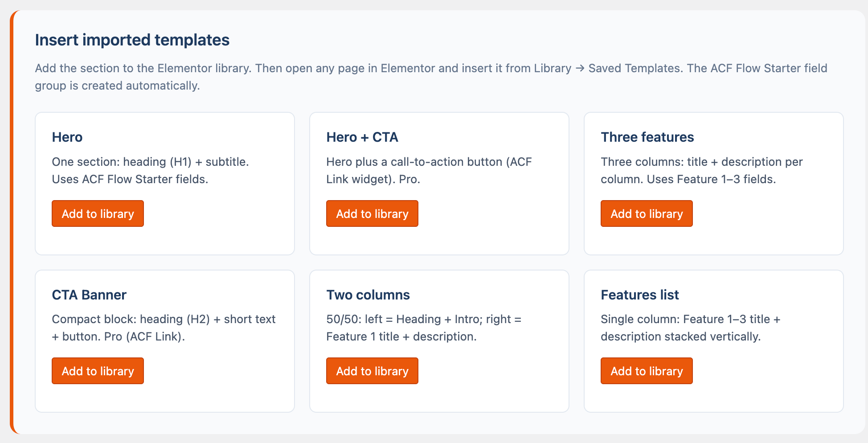
Task: Add the Features list template to library
Action: (646, 371)
